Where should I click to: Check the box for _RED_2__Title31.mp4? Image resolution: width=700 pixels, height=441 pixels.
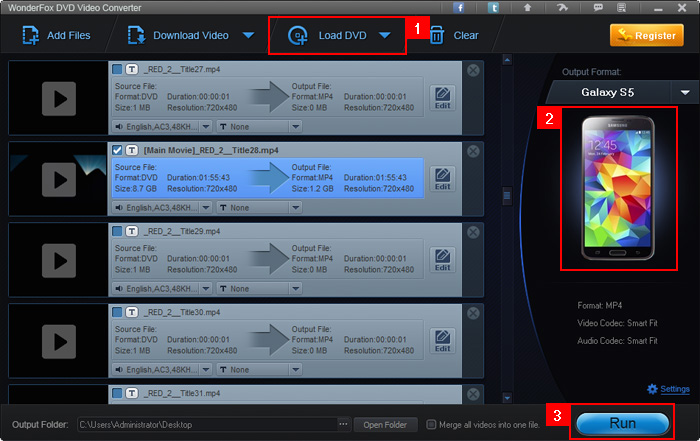(117, 393)
